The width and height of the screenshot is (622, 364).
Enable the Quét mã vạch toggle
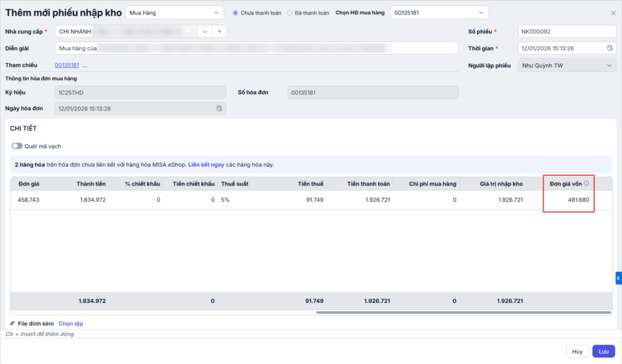(x=17, y=146)
